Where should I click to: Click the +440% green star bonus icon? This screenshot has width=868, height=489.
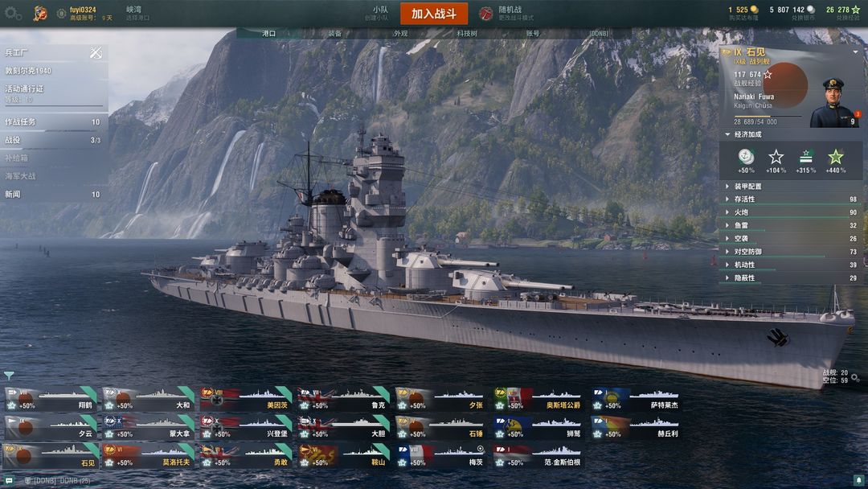tap(835, 157)
